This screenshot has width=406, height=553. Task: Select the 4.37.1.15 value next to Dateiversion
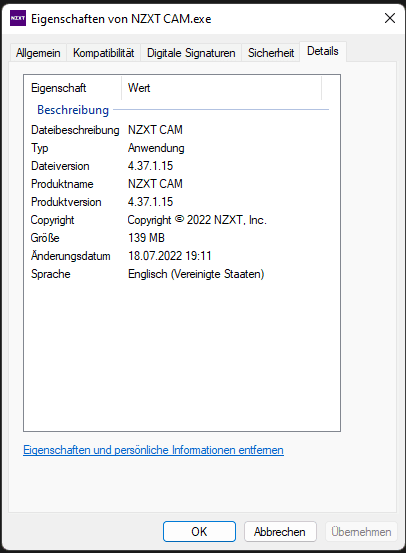151,166
